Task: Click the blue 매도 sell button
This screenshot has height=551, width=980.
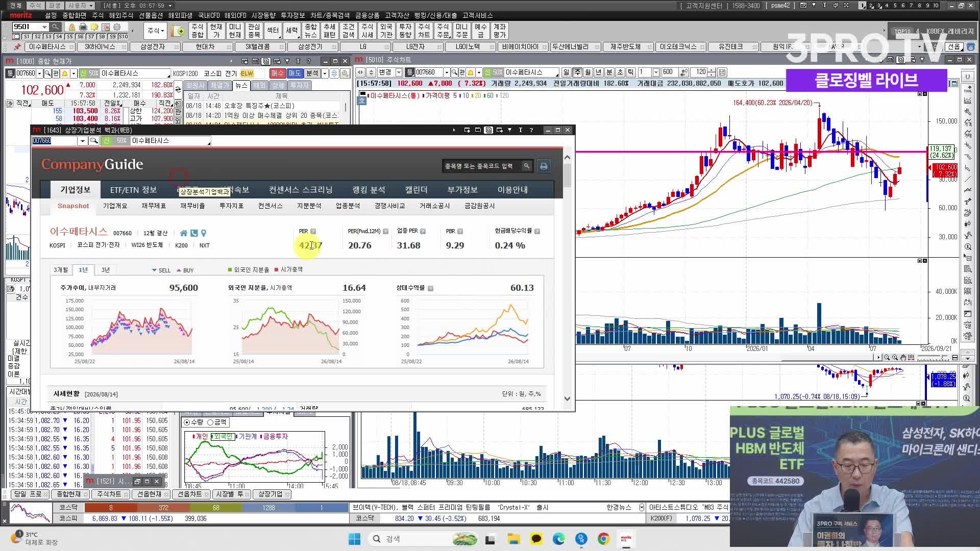Action: coord(295,73)
